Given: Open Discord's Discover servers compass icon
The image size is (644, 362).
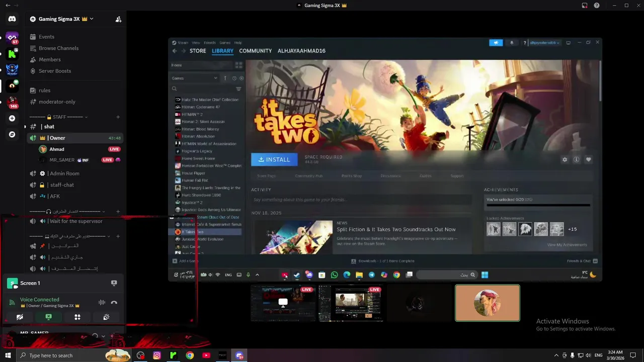Looking at the screenshot, I should 12,134.
